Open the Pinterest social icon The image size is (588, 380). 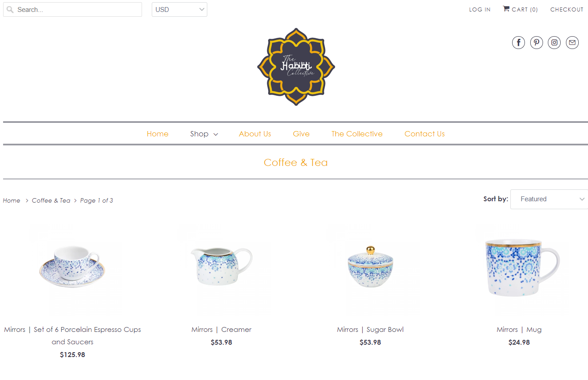(x=536, y=43)
